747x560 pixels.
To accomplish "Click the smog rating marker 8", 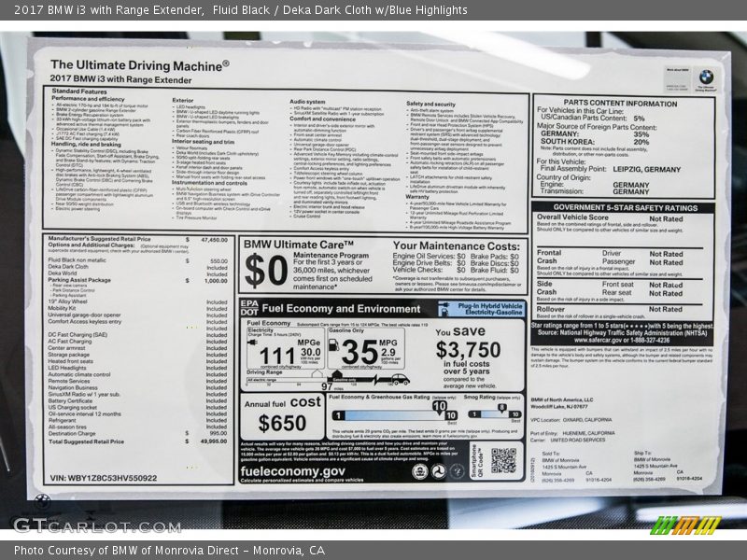I will pos(501,408).
